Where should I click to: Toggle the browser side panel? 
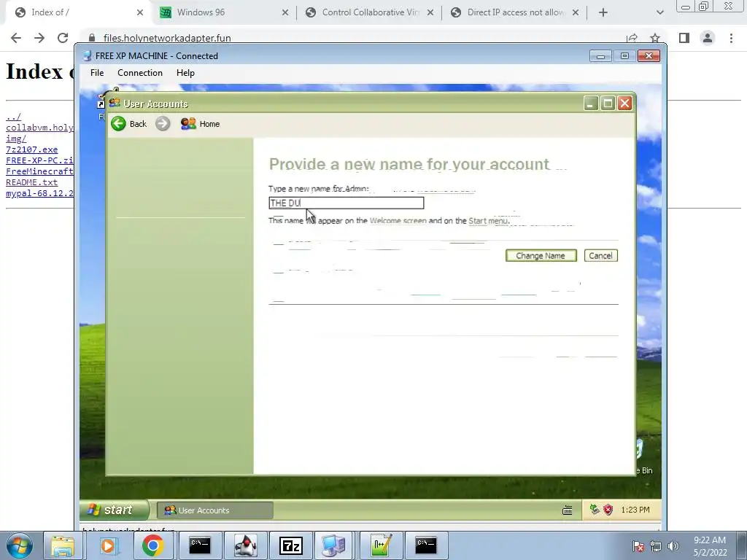[684, 38]
